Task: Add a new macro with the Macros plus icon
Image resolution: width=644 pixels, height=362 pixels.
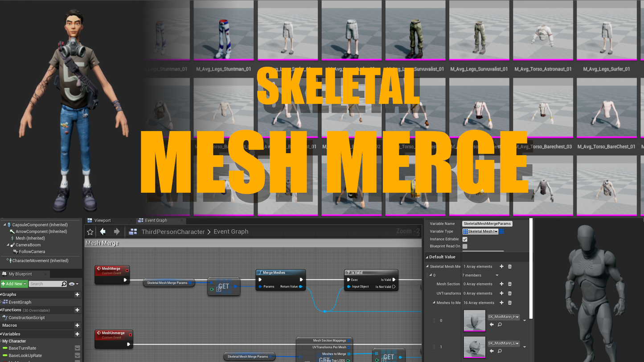Action: (77, 325)
